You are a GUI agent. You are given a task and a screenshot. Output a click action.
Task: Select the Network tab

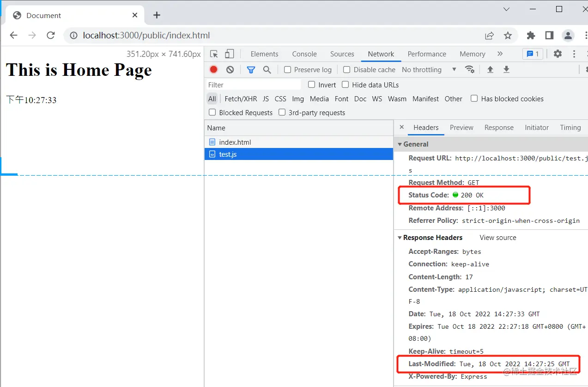(x=381, y=54)
